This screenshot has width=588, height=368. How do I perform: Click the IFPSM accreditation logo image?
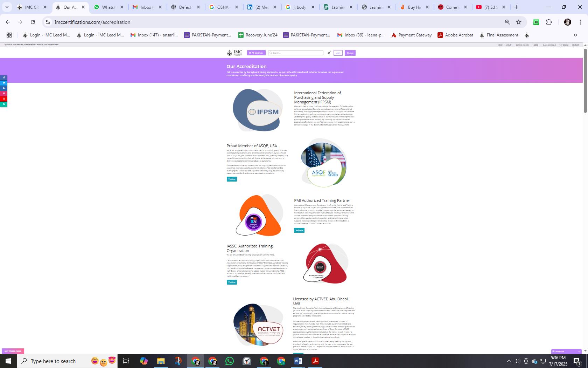pyautogui.click(x=258, y=110)
